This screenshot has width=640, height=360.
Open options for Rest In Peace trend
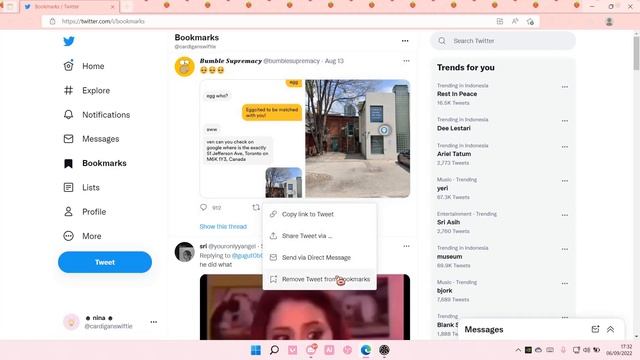564,87
